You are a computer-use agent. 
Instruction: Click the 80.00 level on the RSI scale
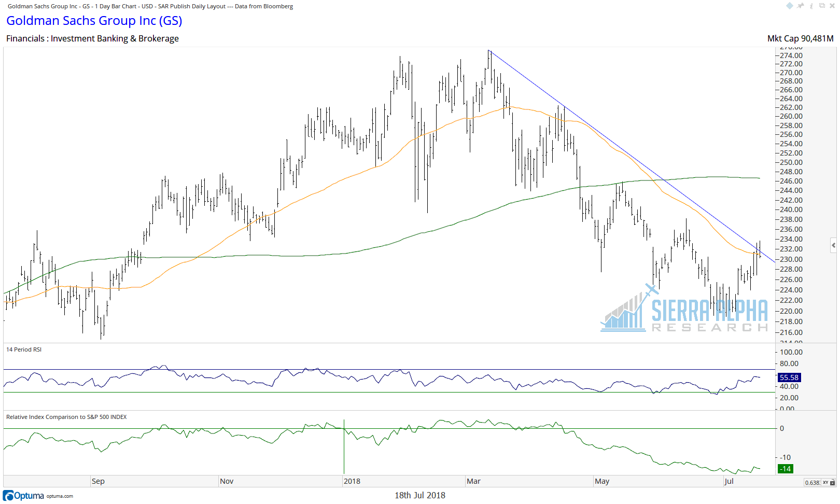point(789,363)
